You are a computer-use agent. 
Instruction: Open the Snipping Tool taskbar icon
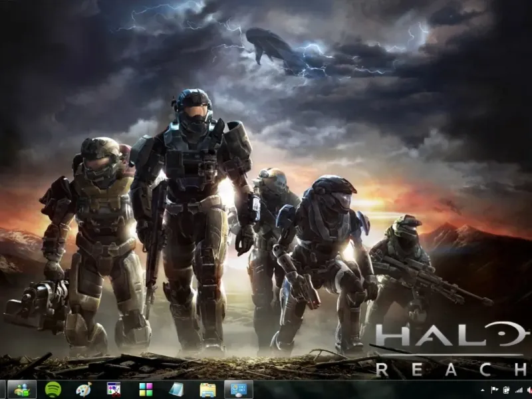(114, 390)
